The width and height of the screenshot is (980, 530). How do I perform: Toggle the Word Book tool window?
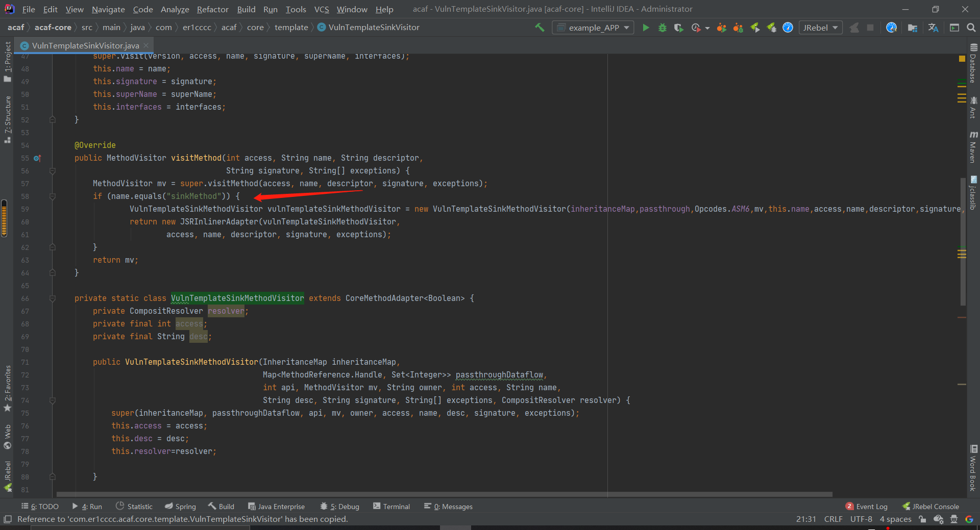pyautogui.click(x=973, y=468)
